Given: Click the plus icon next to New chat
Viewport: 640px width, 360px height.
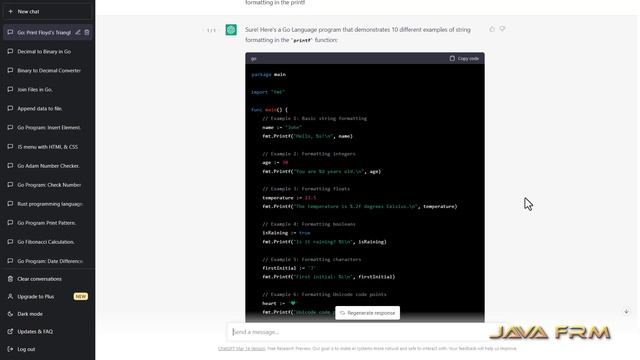Looking at the screenshot, I should [x=10, y=11].
